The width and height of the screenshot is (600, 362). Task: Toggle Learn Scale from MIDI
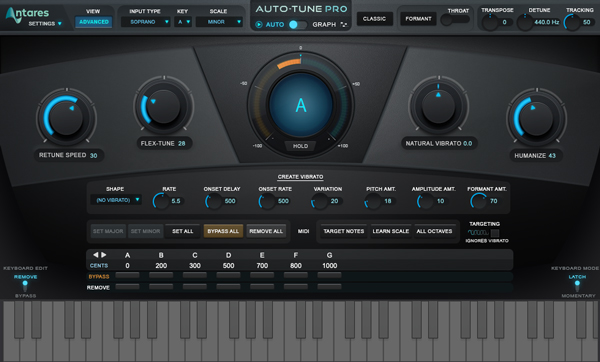pos(391,231)
